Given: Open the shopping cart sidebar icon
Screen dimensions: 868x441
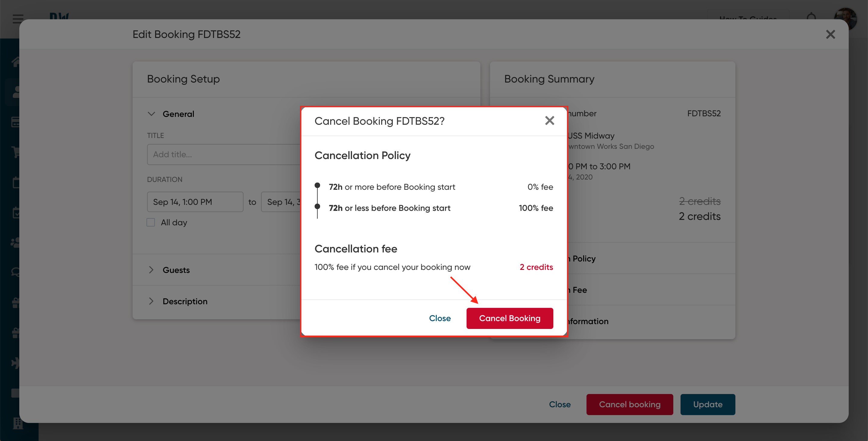Looking at the screenshot, I should [15, 152].
